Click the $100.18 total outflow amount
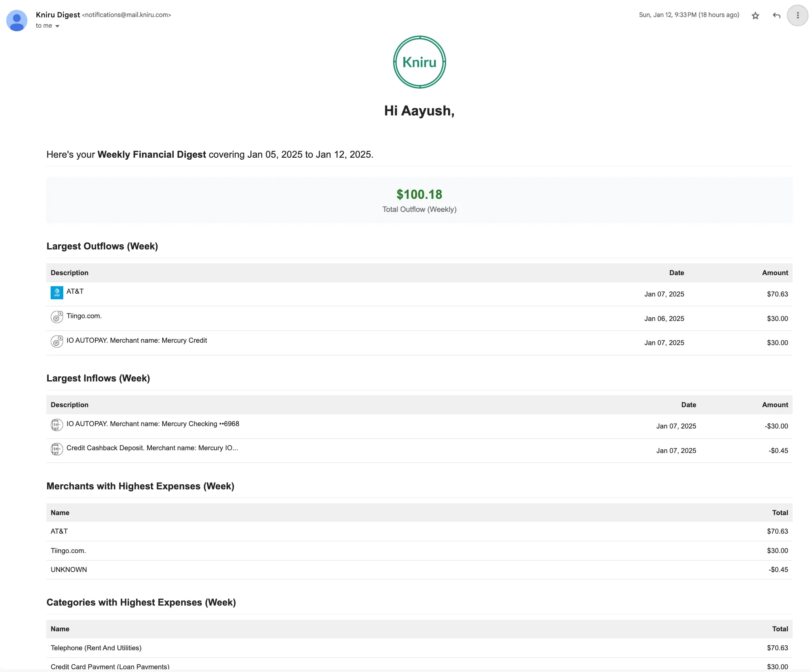This screenshot has height=672, width=810. 419,194
